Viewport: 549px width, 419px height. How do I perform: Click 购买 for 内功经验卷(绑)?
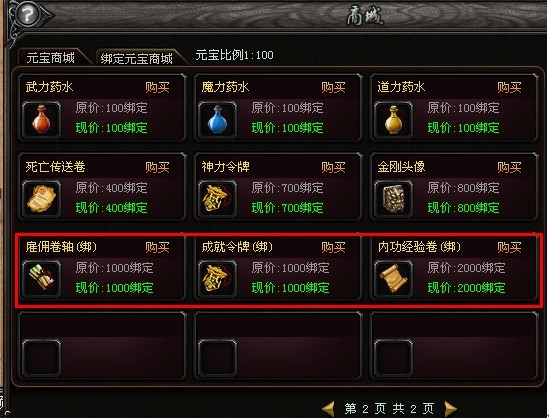[x=509, y=247]
